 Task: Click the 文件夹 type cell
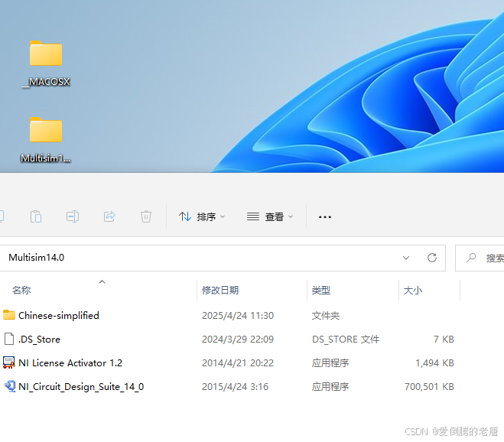(x=326, y=316)
